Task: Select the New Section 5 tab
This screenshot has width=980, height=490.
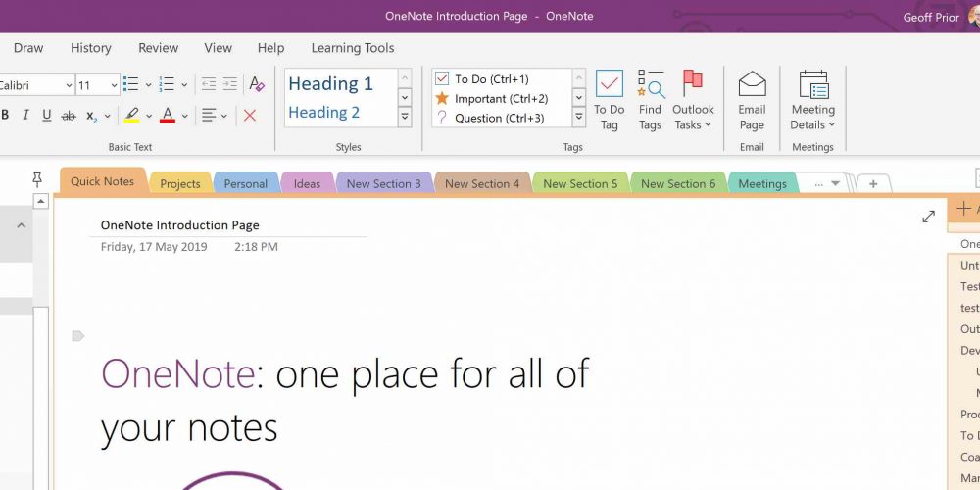Action: point(580,184)
